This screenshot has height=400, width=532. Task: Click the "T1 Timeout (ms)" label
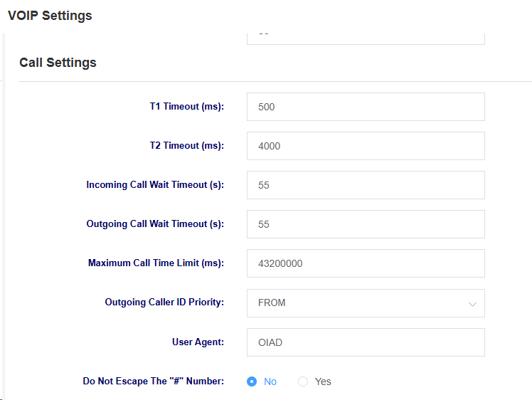pyautogui.click(x=187, y=107)
